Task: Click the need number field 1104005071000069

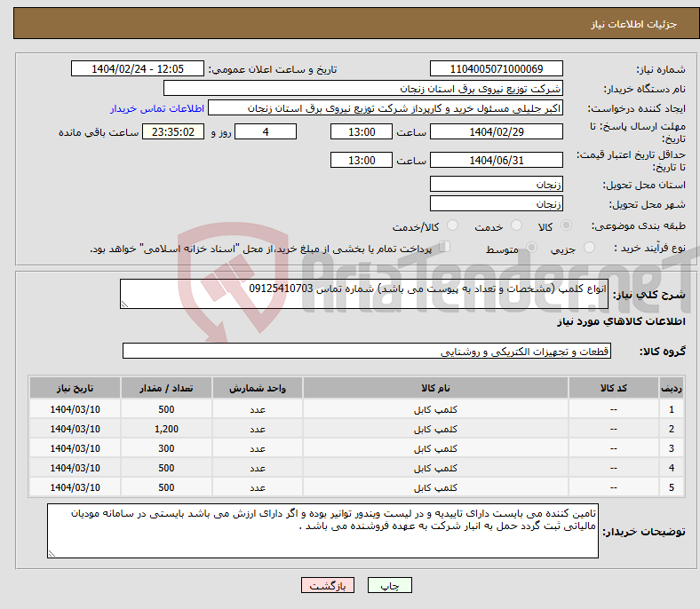Action: tap(496, 68)
